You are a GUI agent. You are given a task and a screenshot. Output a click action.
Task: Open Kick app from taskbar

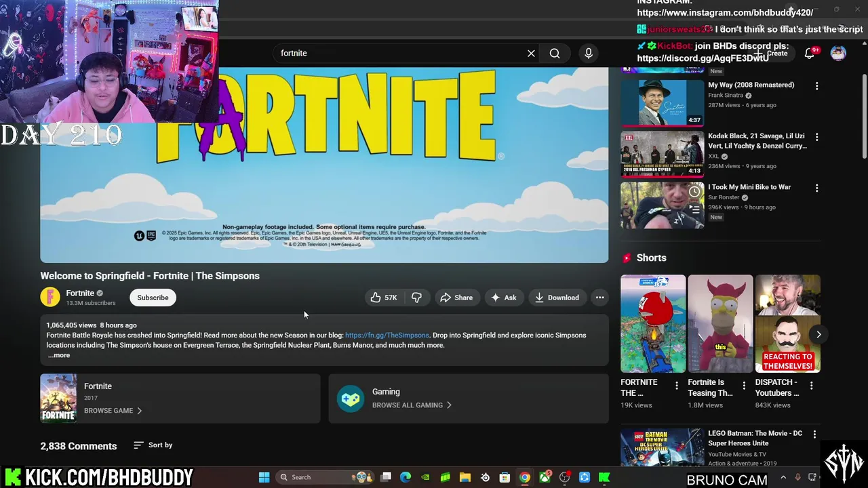pos(604,477)
